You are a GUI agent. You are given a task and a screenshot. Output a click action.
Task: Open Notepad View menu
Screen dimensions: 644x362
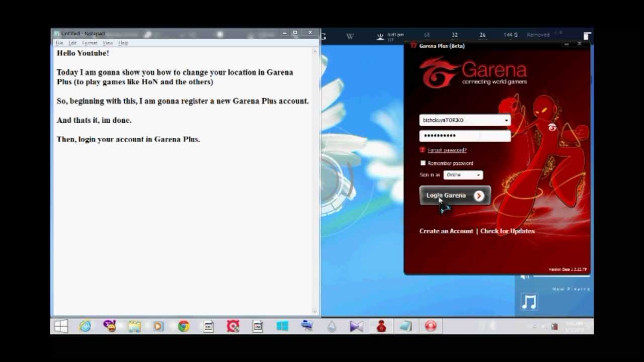coord(108,43)
